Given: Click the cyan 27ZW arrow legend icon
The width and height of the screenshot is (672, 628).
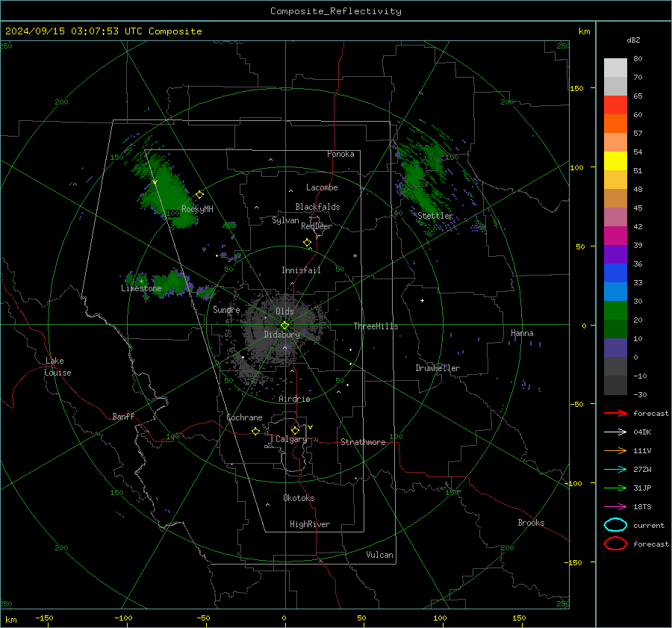Looking at the screenshot, I should [x=615, y=470].
